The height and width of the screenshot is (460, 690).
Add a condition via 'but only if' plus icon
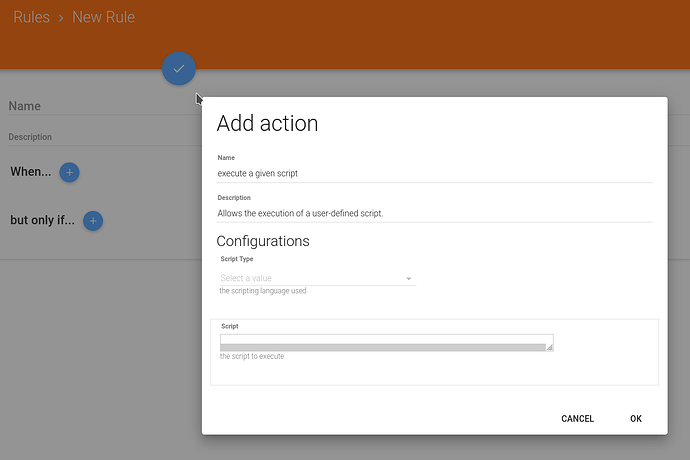click(93, 221)
